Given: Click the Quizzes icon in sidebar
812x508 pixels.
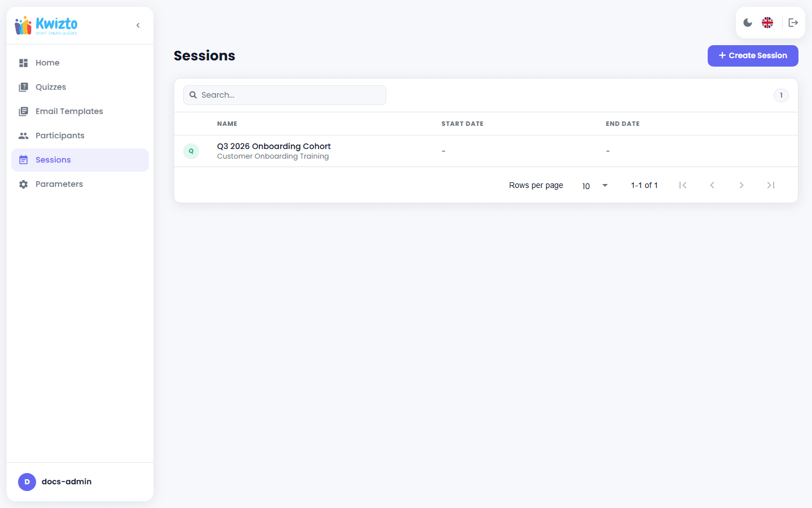Looking at the screenshot, I should tap(23, 87).
